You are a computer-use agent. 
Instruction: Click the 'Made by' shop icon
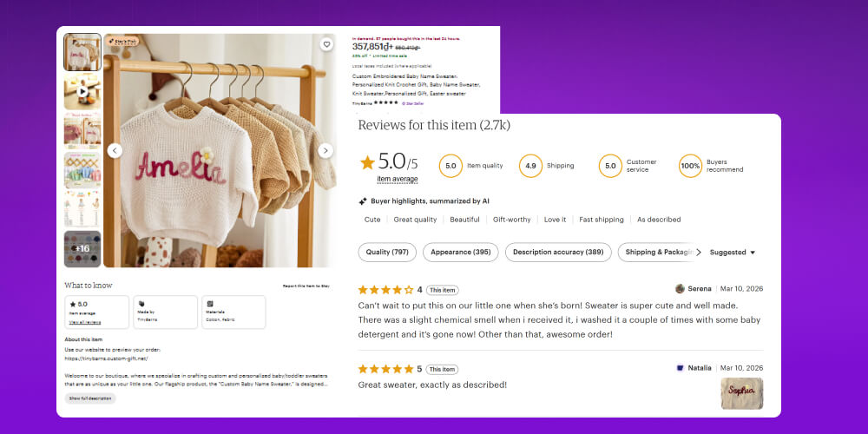[141, 304]
